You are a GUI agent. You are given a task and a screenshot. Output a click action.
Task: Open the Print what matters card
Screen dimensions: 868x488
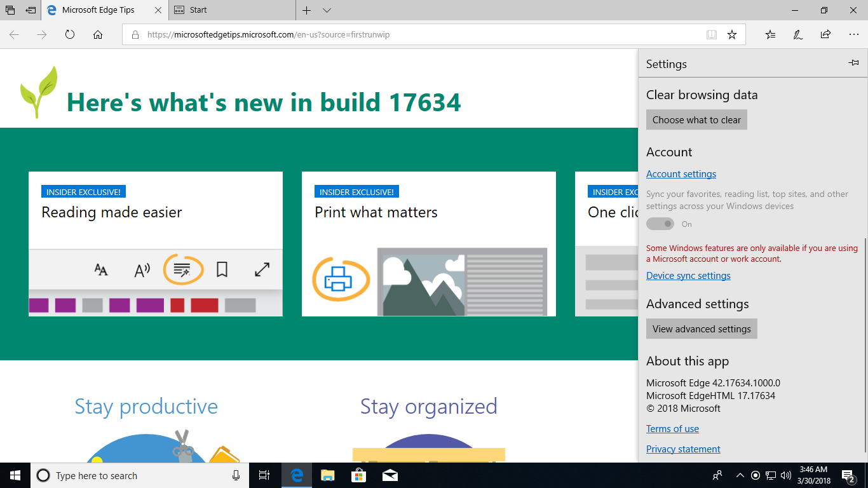click(429, 244)
